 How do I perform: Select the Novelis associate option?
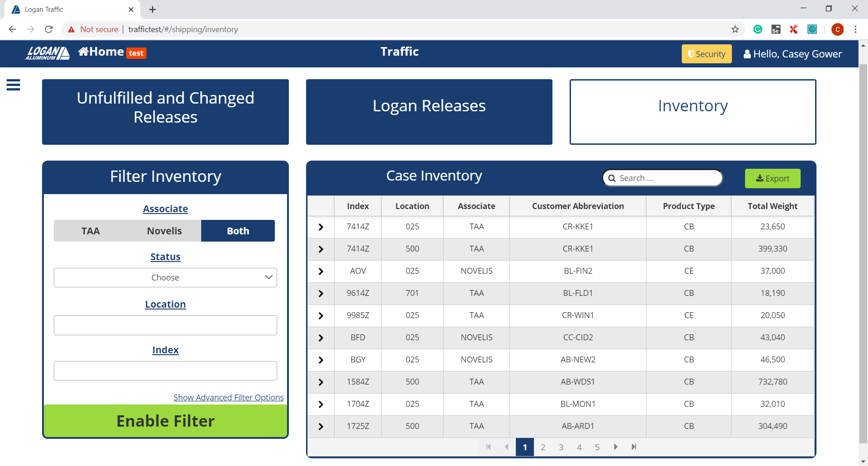(x=164, y=231)
